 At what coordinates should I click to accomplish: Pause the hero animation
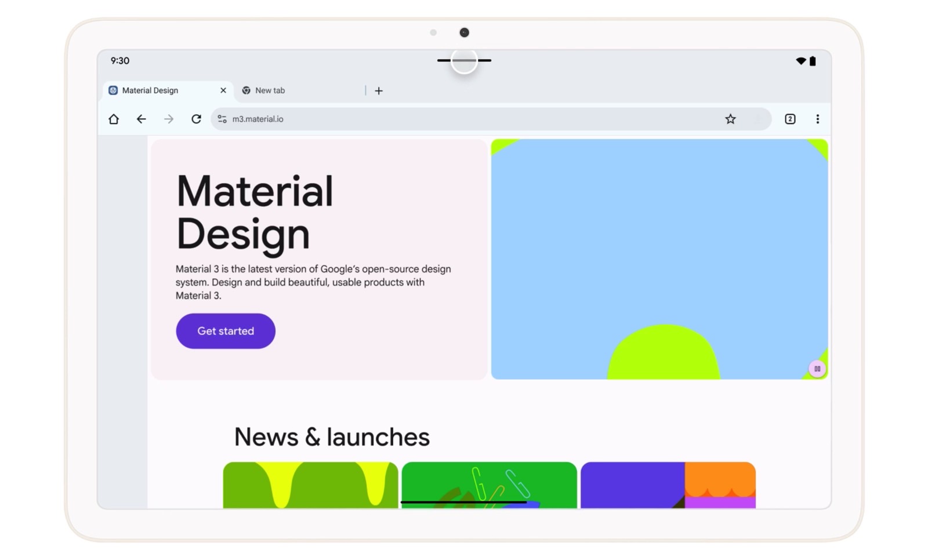coord(817,369)
